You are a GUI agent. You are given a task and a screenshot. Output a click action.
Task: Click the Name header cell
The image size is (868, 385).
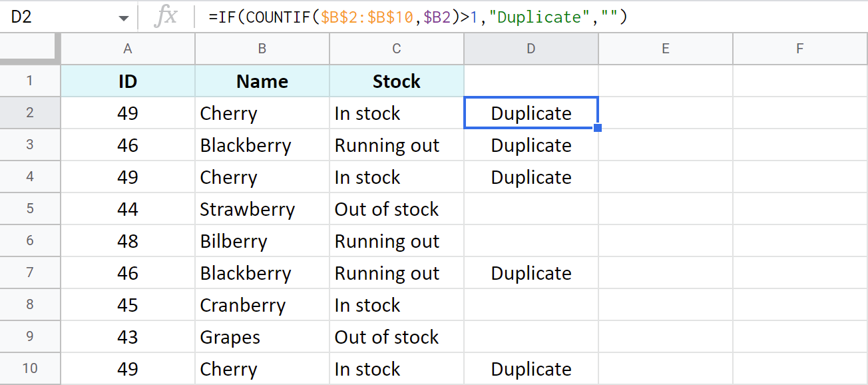[x=262, y=81]
